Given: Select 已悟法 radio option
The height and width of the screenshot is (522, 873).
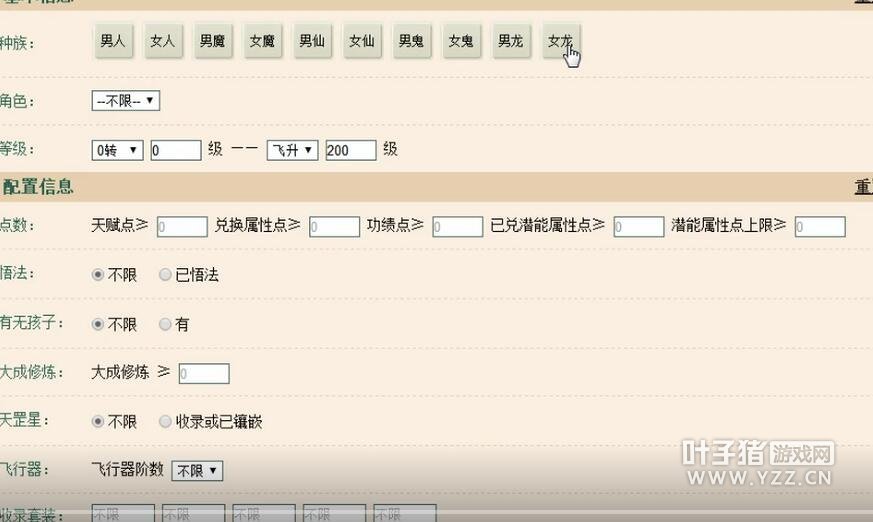Looking at the screenshot, I should [165, 275].
